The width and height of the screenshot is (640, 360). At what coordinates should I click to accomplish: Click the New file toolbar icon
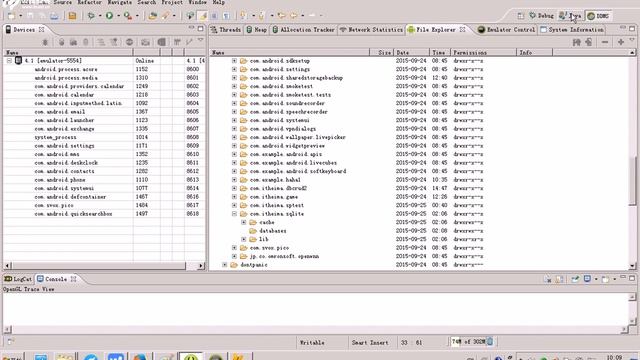[x=11, y=16]
